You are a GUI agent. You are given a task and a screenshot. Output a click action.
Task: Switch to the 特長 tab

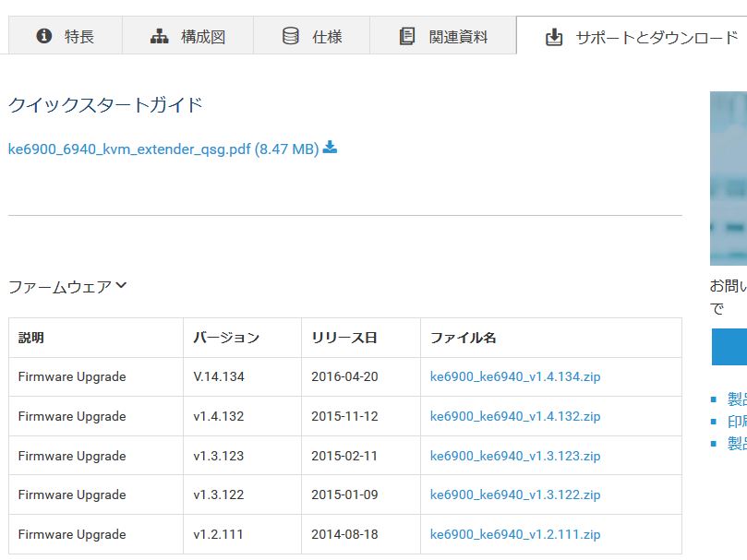(x=65, y=37)
